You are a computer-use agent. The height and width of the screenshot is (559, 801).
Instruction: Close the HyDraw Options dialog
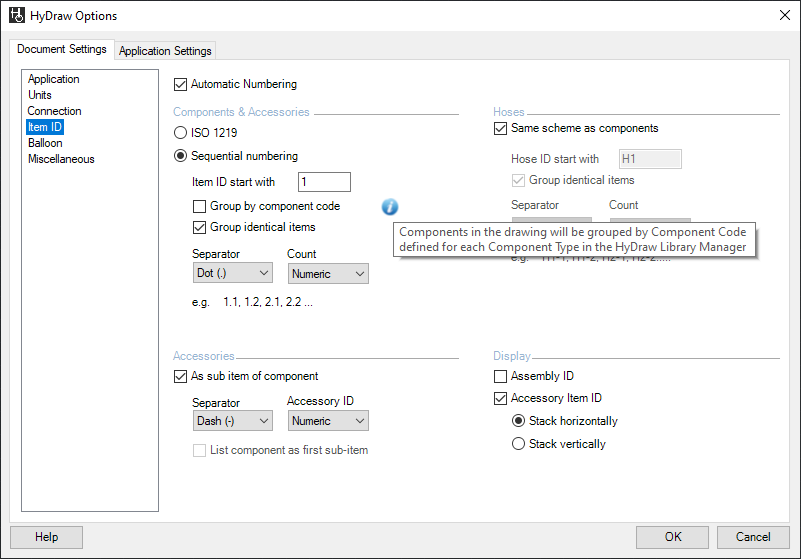[785, 15]
